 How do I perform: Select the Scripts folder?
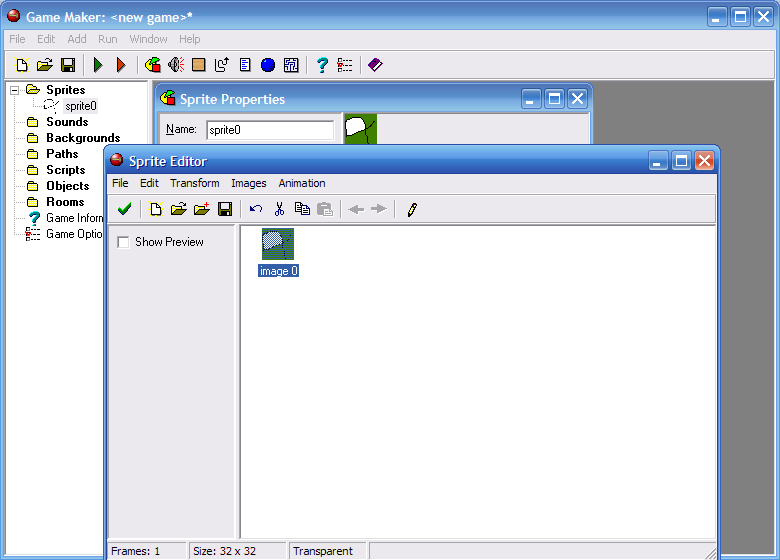[x=66, y=170]
